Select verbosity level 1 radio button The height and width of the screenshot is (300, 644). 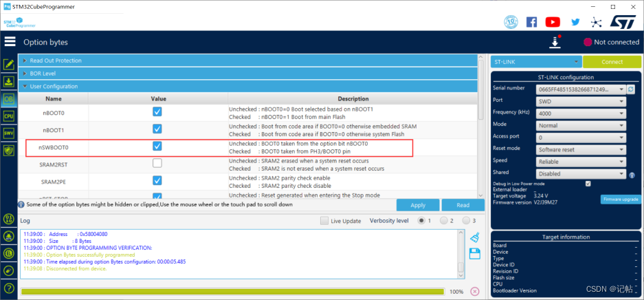click(421, 221)
